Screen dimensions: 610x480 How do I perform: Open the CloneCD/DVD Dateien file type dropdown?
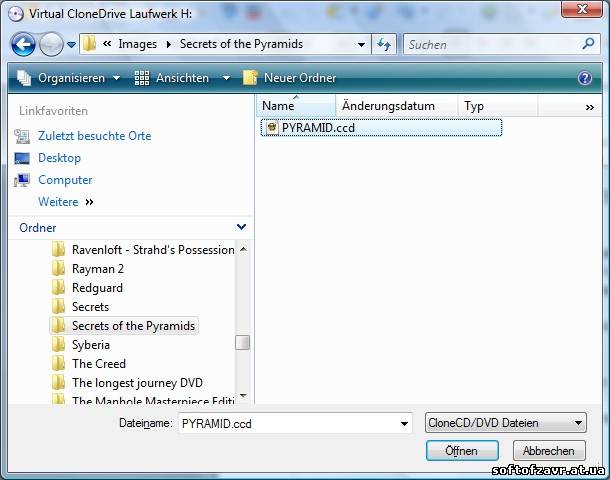pos(505,423)
